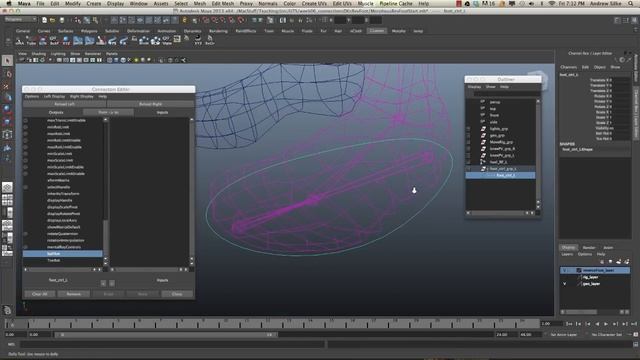Image resolution: width=640 pixels, height=360 pixels.
Task: Click Reload Right button
Action: 150,104
